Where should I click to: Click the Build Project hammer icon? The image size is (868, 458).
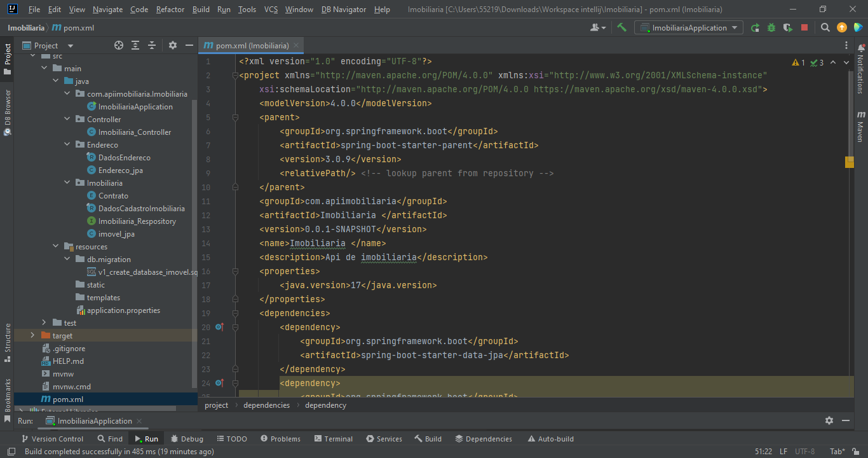click(622, 27)
